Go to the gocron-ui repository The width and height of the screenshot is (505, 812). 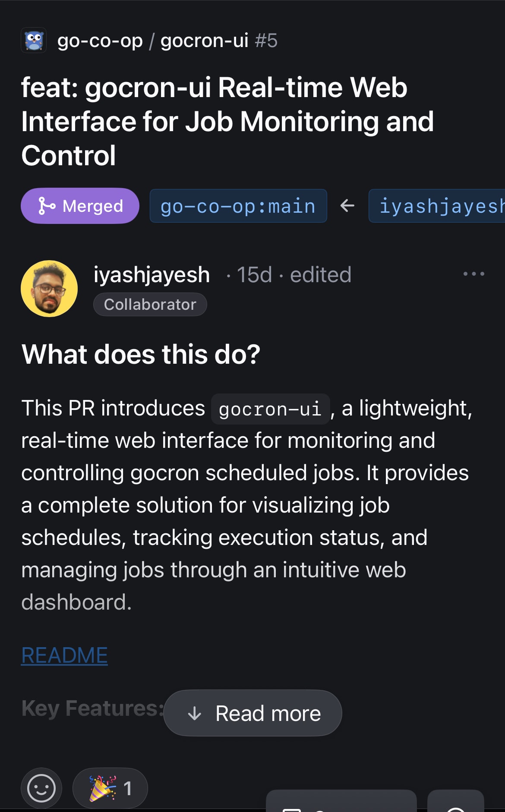(x=204, y=41)
